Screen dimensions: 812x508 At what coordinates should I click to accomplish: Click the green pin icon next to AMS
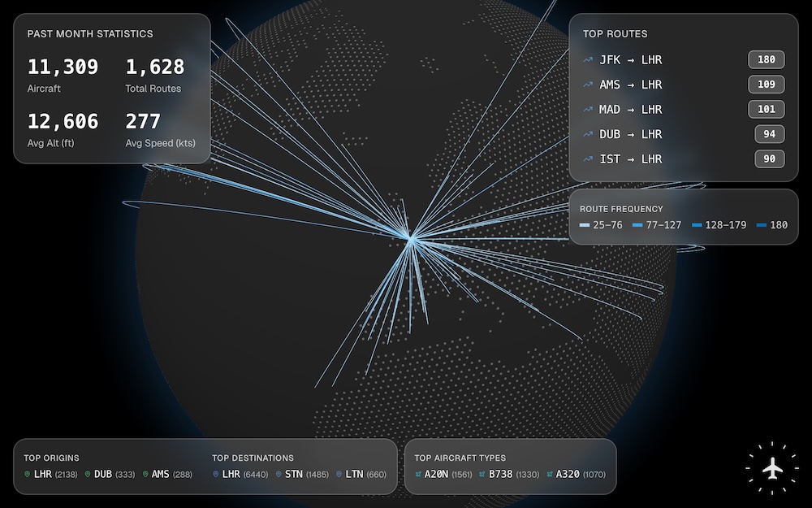pyautogui.click(x=145, y=475)
